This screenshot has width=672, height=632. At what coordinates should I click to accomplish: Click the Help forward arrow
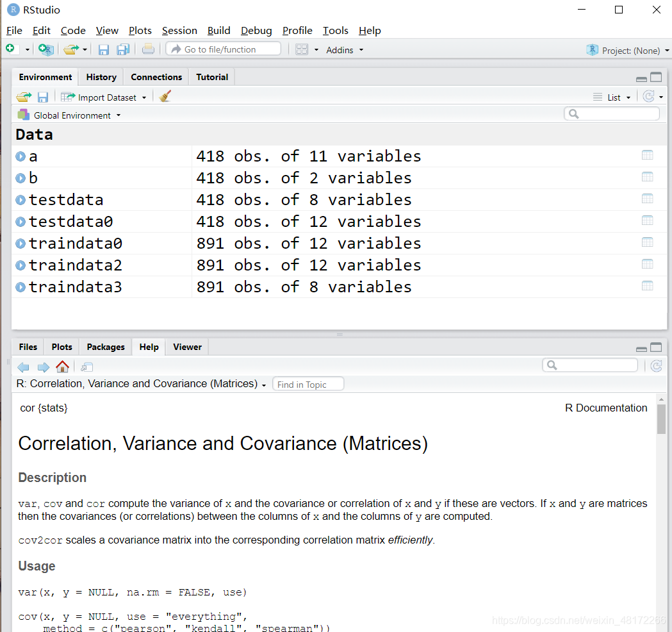click(x=44, y=367)
